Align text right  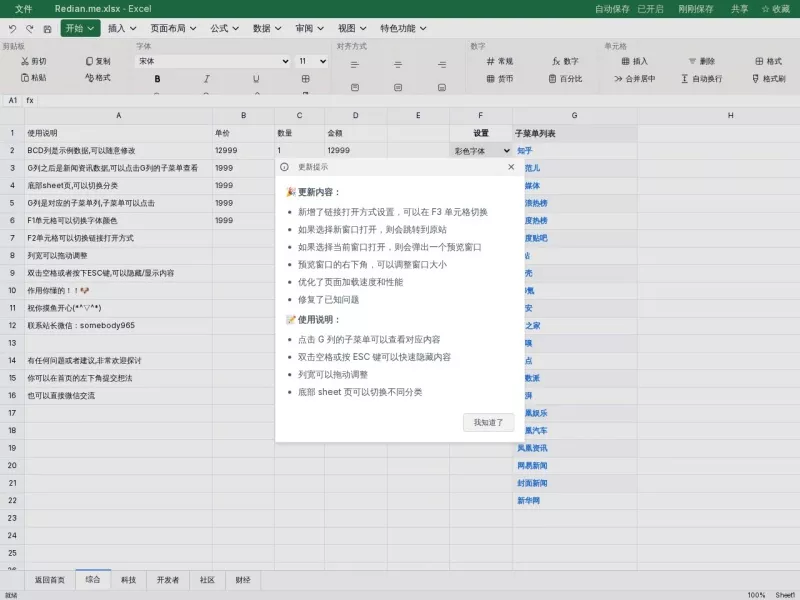pyautogui.click(x=442, y=64)
